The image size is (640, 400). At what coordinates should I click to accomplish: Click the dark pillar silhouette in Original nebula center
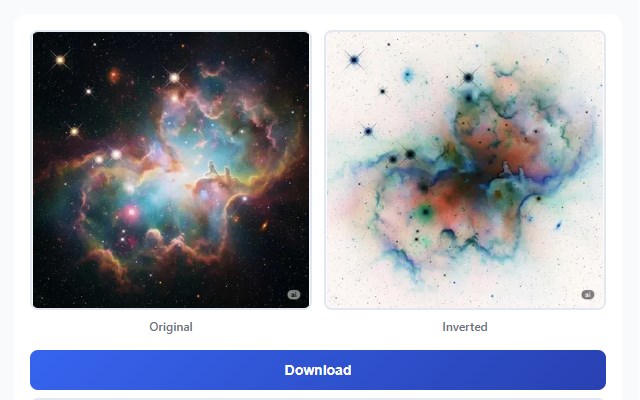[219, 173]
